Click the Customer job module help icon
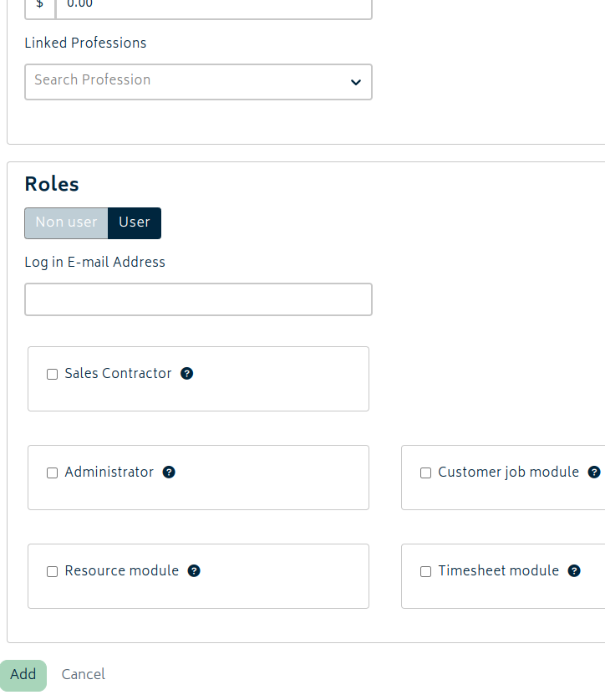 594,473
